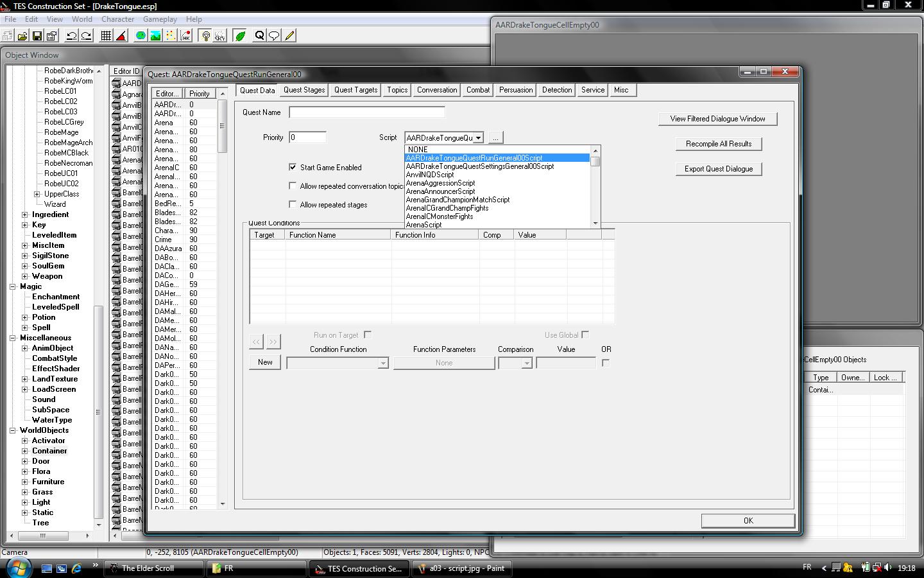This screenshot has height=578, width=924.
Task: Switch to the Quest Targets tab
Action: click(x=355, y=90)
